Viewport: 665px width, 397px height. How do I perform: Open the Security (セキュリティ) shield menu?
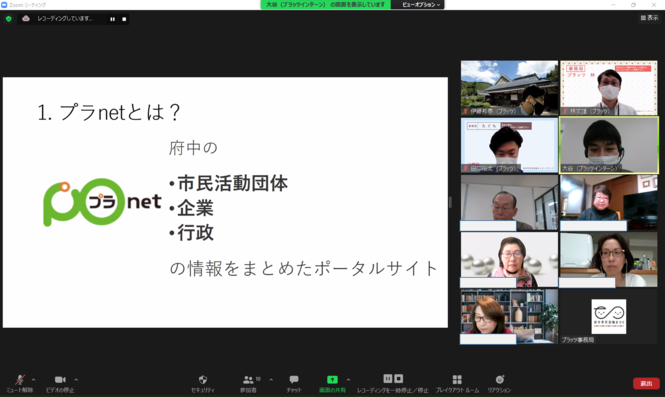pos(203,383)
